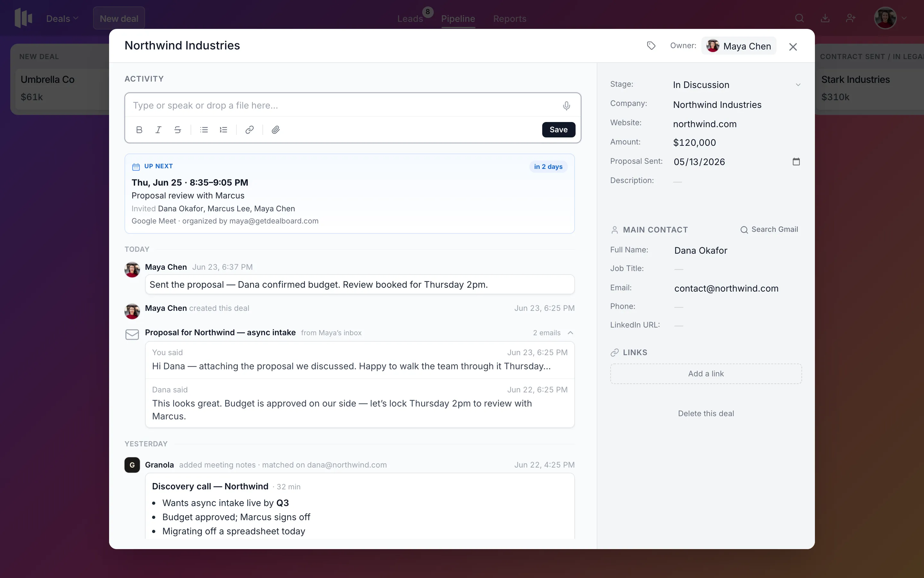Screen dimensions: 924x578
Task: Click the Dealboard logo icon
Action: point(23,18)
